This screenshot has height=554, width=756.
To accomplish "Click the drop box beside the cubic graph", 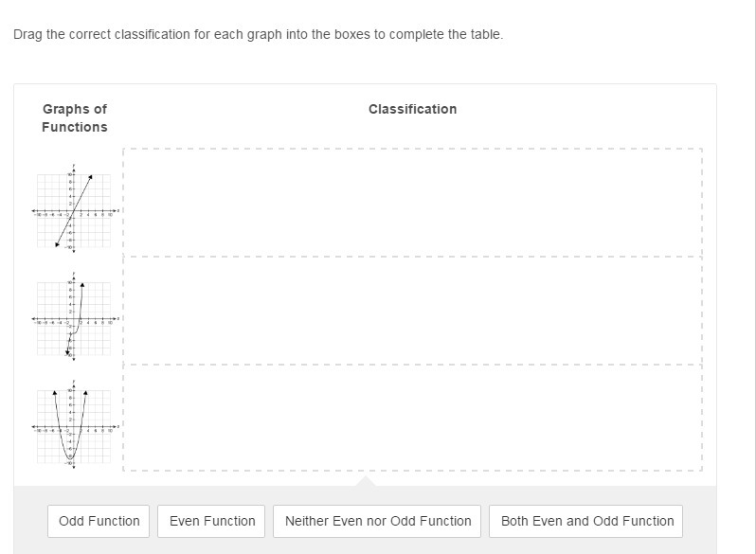I will tap(412, 310).
